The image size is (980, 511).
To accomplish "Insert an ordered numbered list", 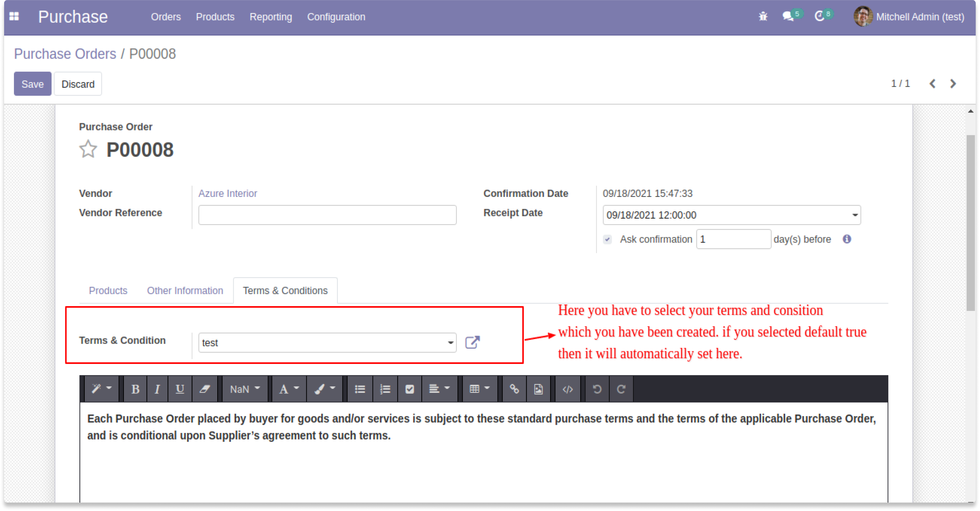I will tap(385, 389).
